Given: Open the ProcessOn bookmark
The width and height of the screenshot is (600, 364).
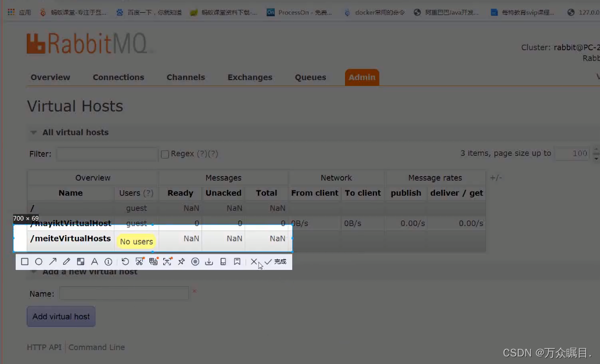Looking at the screenshot, I should coord(299,12).
